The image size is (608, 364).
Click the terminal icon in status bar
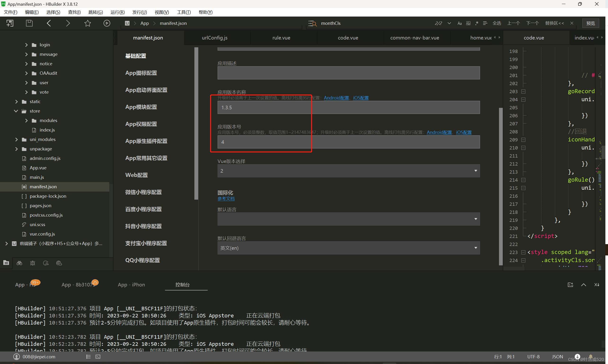tap(98, 357)
